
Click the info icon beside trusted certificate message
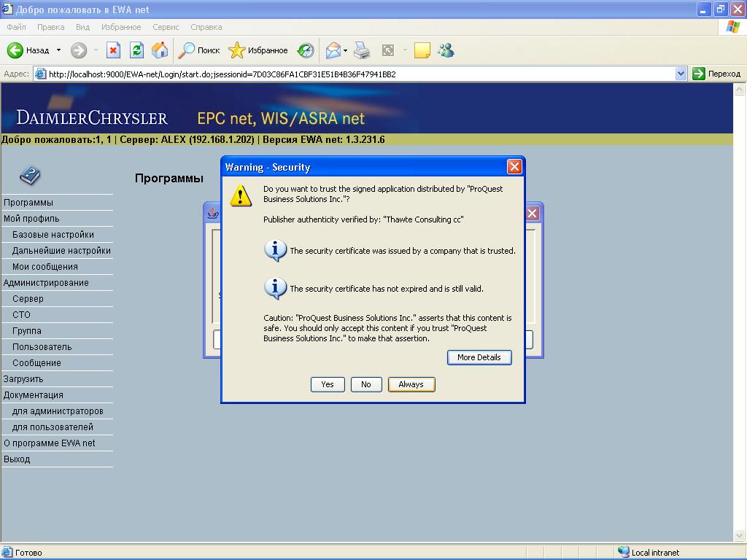[275, 251]
